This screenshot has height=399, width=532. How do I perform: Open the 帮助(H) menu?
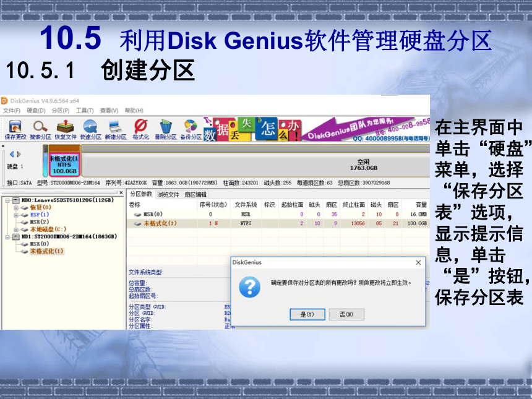coord(134,111)
